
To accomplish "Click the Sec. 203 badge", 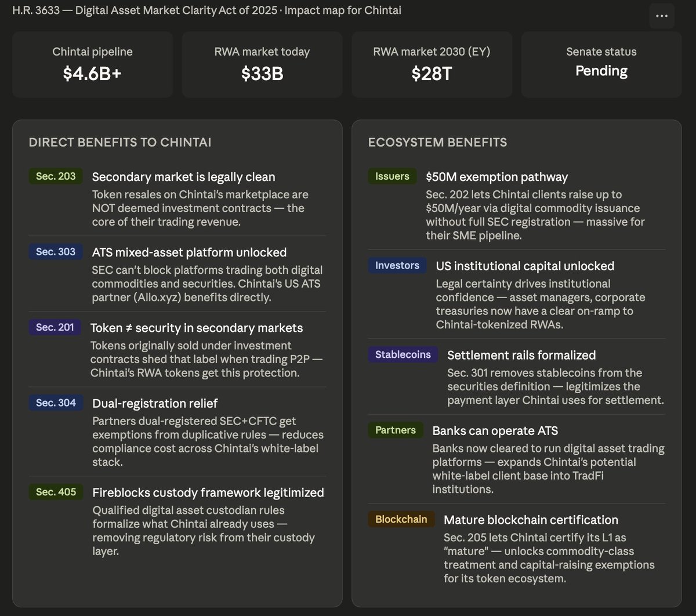I will coord(56,176).
